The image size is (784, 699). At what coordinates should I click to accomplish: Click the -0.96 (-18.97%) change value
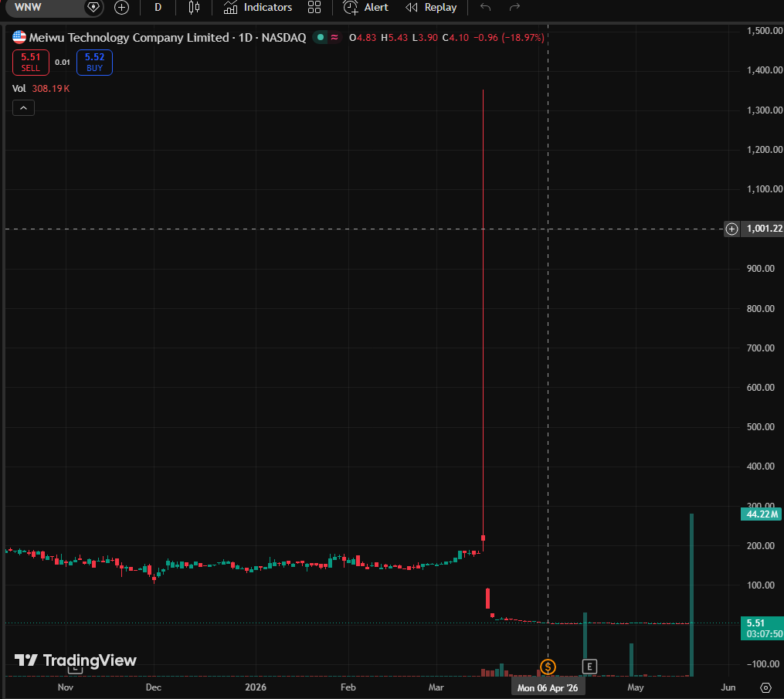pyautogui.click(x=508, y=38)
